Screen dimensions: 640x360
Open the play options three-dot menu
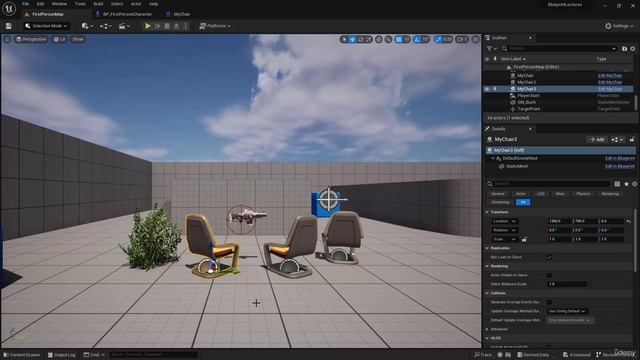coord(186,26)
